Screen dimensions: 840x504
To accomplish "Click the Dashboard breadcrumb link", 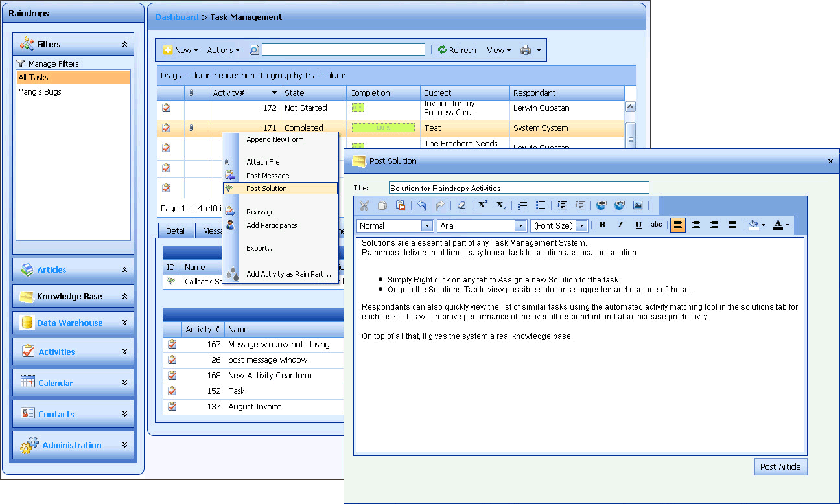I will (177, 17).
